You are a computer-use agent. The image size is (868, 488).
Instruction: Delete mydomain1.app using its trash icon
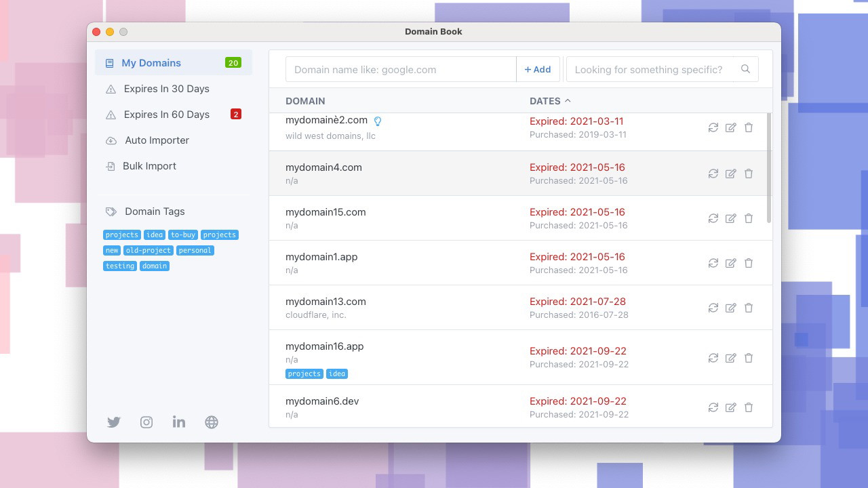[749, 263]
